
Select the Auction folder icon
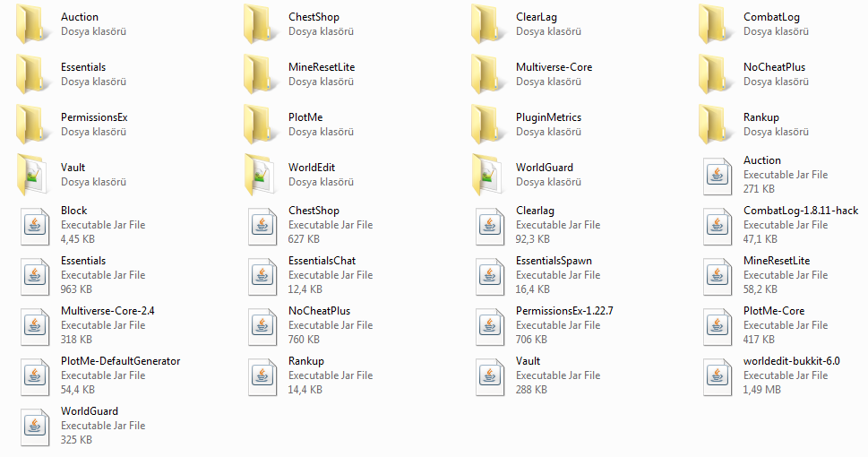point(31,24)
